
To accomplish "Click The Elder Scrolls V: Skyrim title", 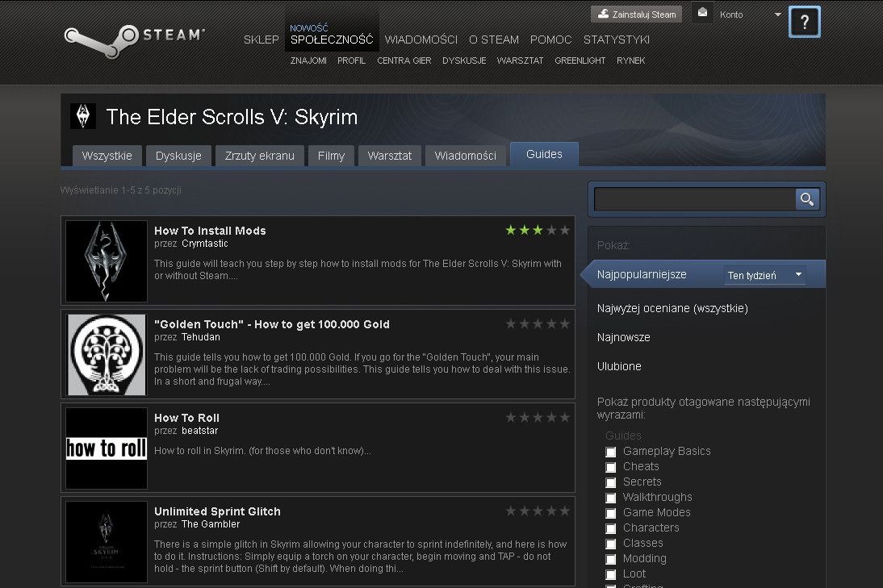I will [x=232, y=117].
